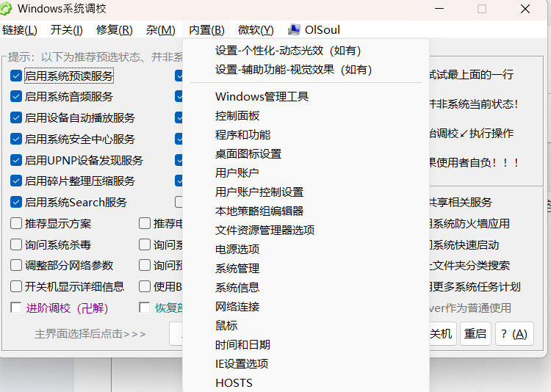The width and height of the screenshot is (551, 392).
Task: Click 主界面选择后点击>>> label
Action: [90, 334]
